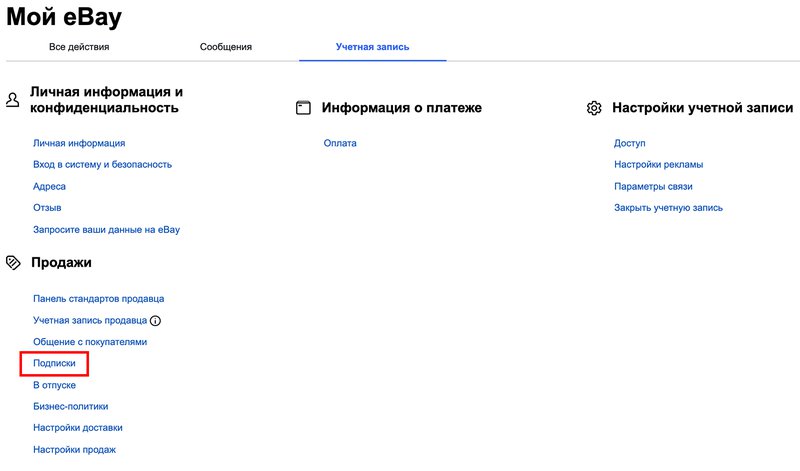Click the payment card icon beside Информация о платеже
This screenshot has width=800, height=471.
click(x=303, y=108)
